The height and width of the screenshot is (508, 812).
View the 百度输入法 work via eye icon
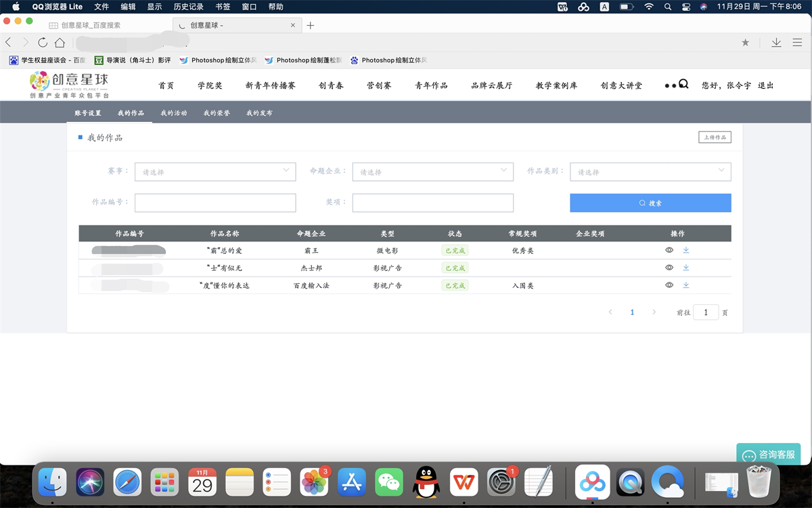669,285
